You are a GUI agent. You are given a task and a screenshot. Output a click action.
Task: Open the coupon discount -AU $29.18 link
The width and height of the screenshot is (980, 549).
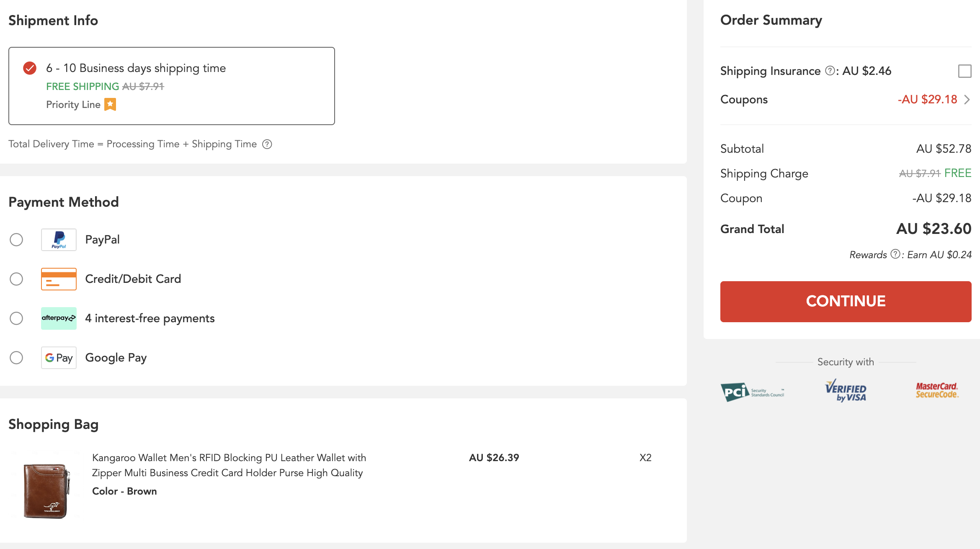point(927,100)
